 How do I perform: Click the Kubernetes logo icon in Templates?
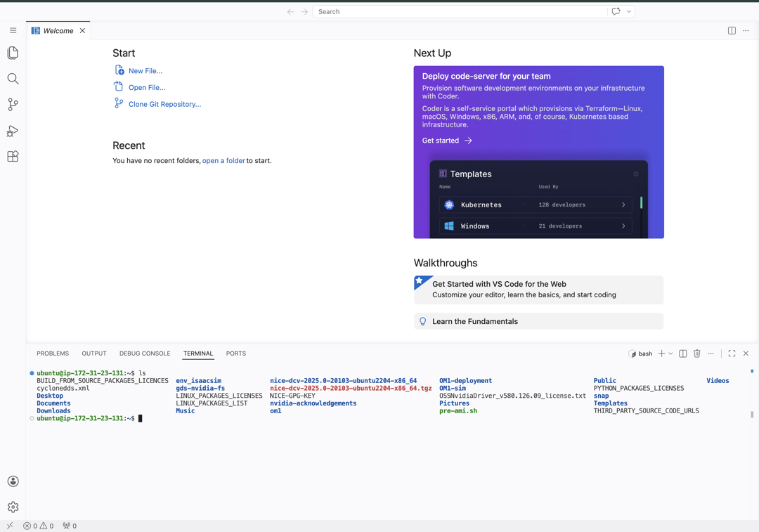[449, 205]
